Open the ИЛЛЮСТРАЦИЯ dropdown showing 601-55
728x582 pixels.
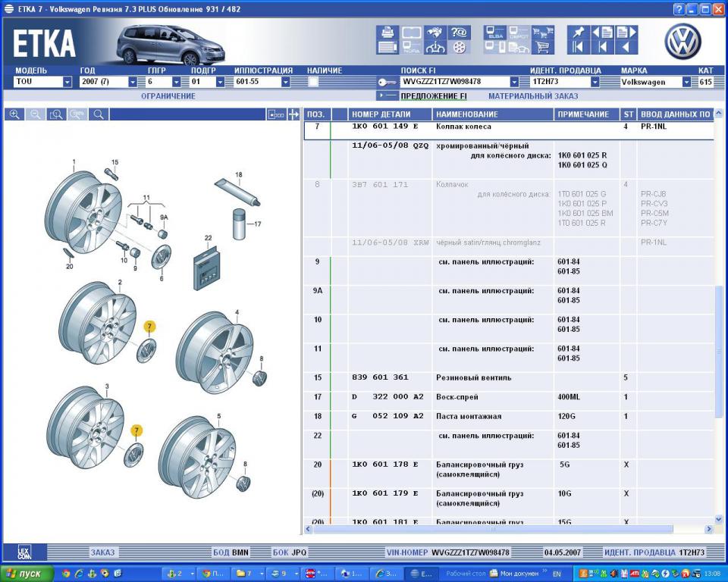click(286, 82)
